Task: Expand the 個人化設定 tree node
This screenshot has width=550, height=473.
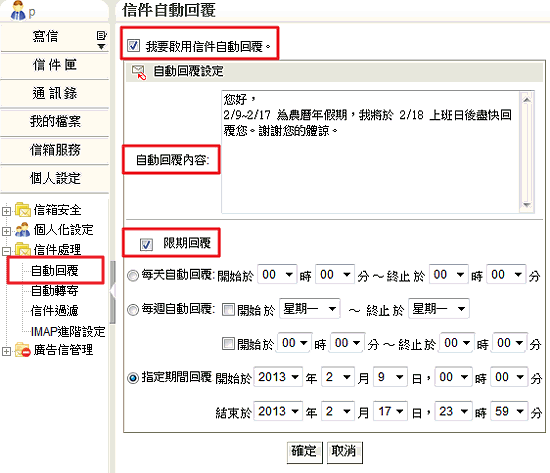Action: pyautogui.click(x=6, y=231)
